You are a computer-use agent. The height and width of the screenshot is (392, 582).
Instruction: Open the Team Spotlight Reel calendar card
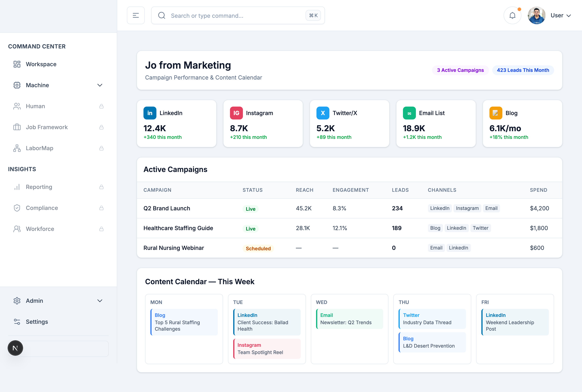[267, 349]
